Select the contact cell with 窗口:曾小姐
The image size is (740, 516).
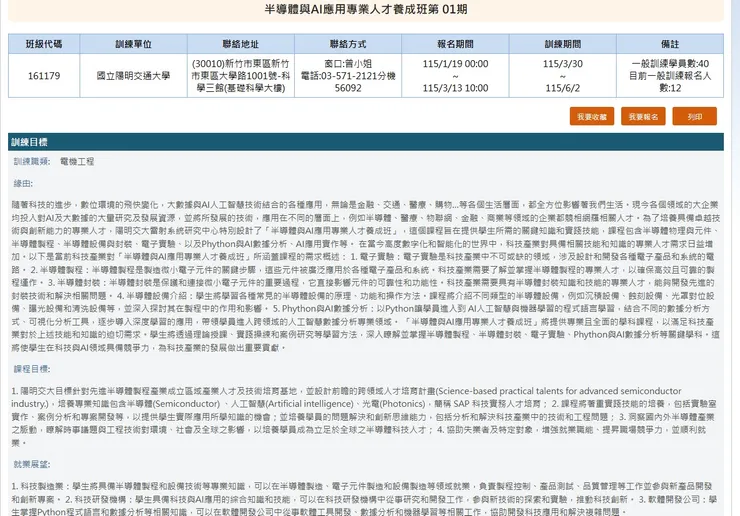coord(348,76)
